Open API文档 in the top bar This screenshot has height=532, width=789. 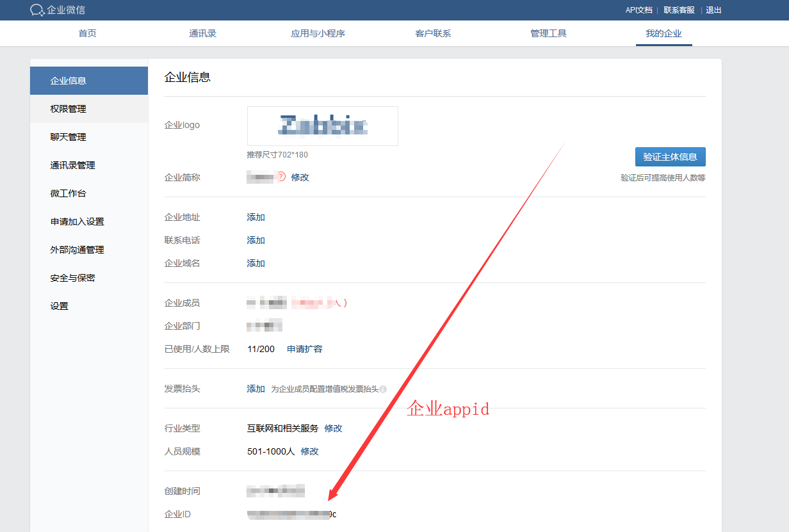pyautogui.click(x=639, y=10)
